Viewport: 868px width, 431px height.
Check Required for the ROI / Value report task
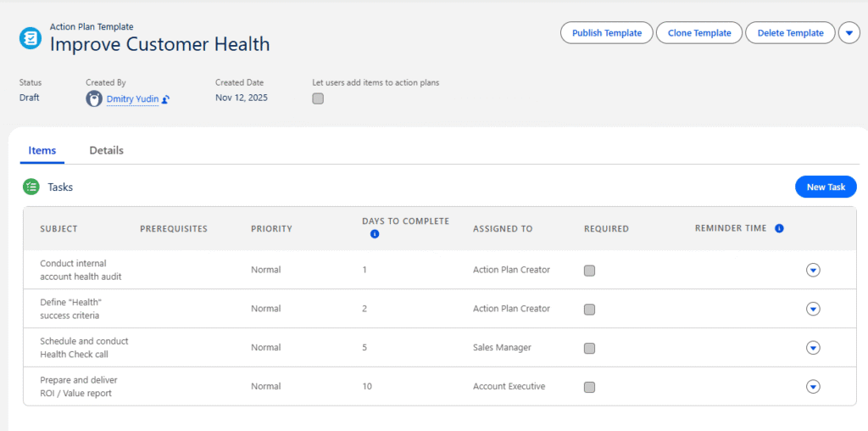click(x=590, y=387)
